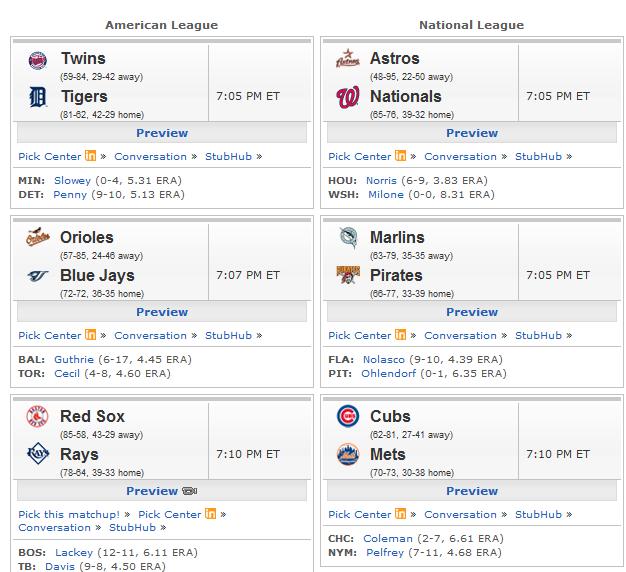Screen dimensions: 626x572
Task: View pitcher Nolasco's player page
Action: 384,360
